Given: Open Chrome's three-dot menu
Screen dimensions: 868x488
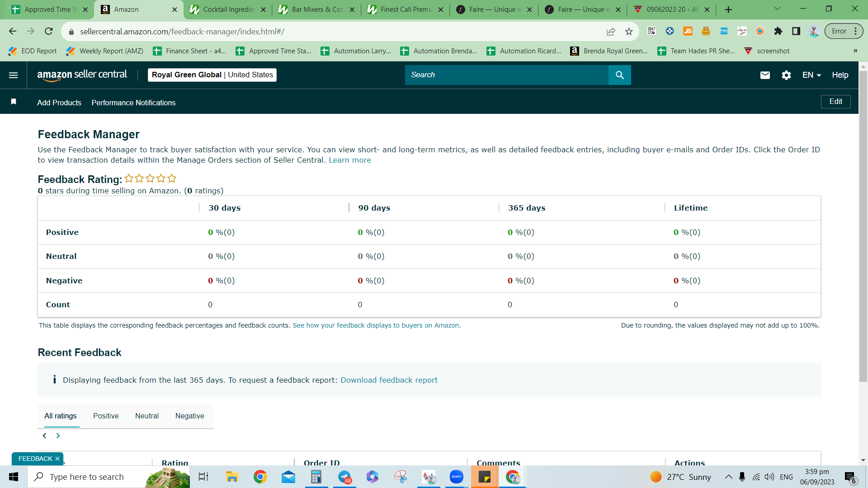Looking at the screenshot, I should (x=855, y=31).
